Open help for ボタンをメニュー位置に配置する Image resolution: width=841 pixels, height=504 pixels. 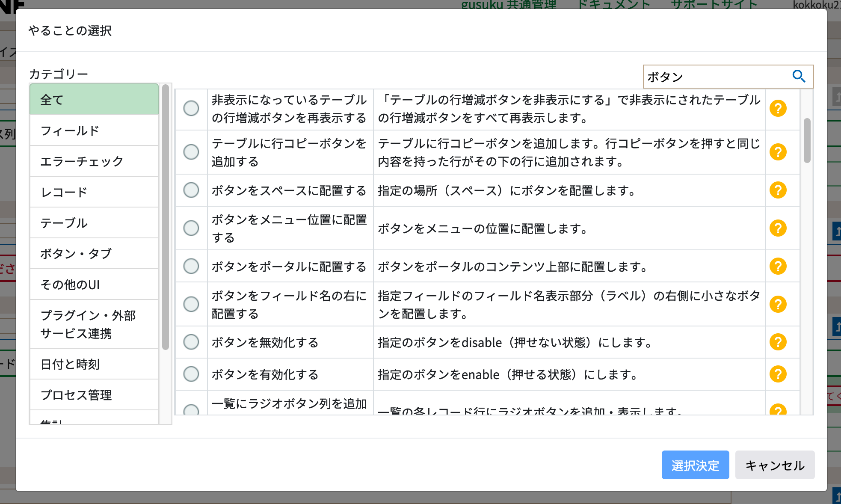click(778, 228)
